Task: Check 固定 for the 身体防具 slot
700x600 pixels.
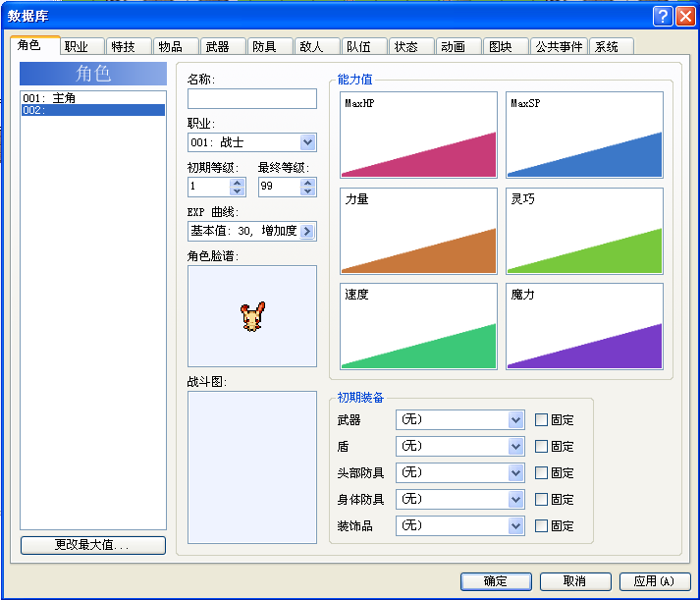Action: [541, 499]
